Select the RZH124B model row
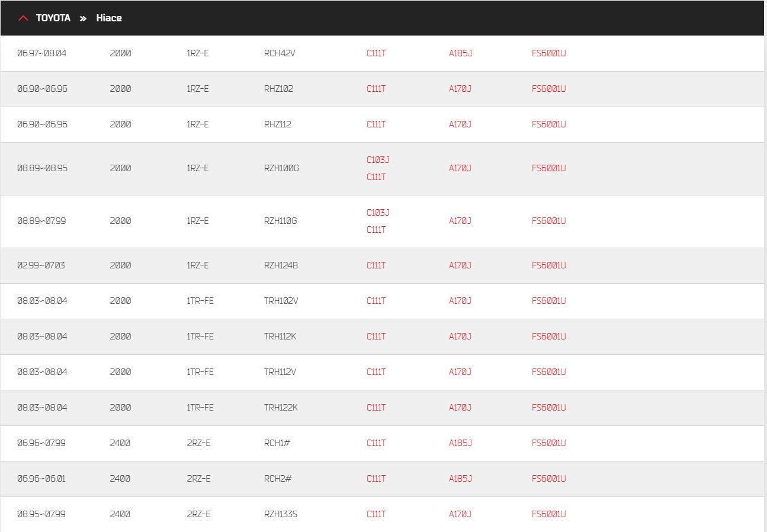 [x=382, y=265]
